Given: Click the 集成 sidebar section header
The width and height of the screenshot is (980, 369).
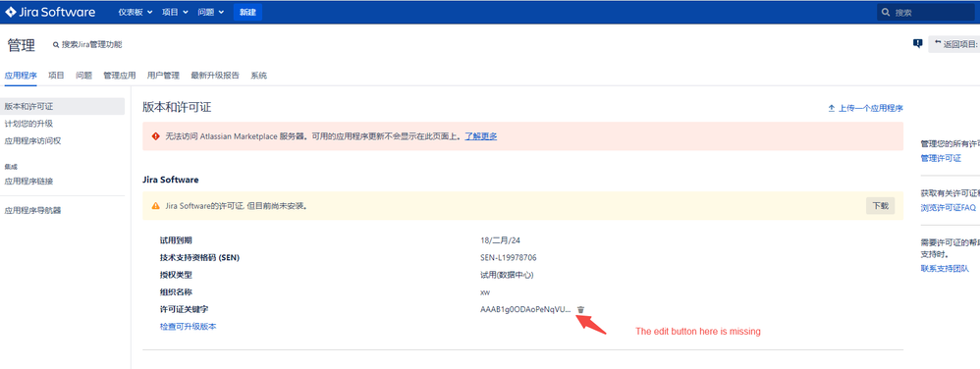Looking at the screenshot, I should tap(10, 167).
